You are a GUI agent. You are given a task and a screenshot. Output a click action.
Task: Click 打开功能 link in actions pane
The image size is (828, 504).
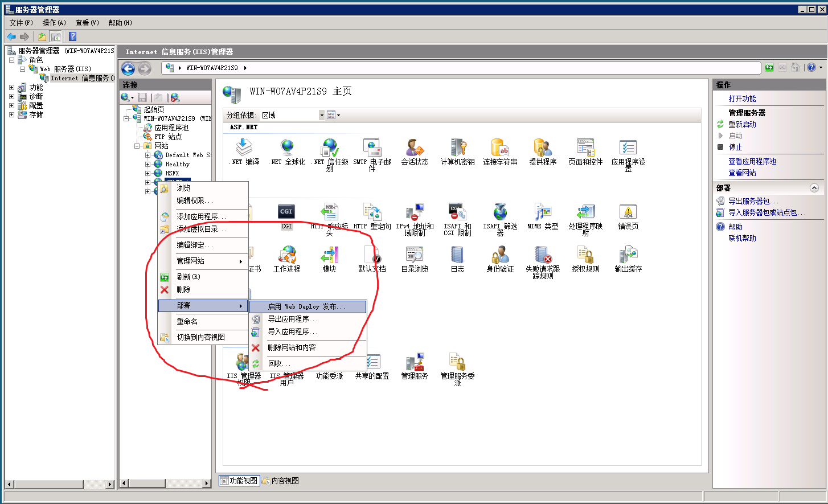click(x=742, y=99)
